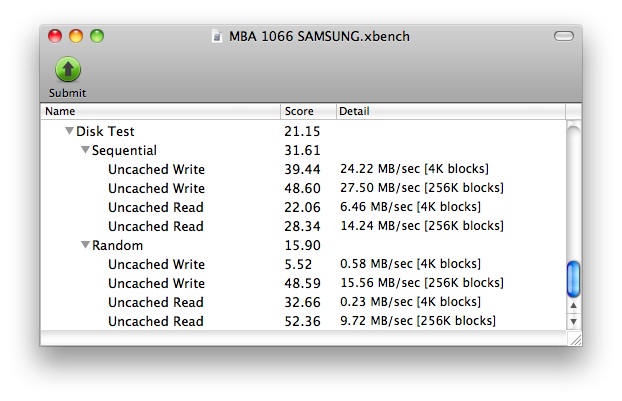Click the scroll up arrow
Screen dimensions: 622x401
[x=574, y=305]
